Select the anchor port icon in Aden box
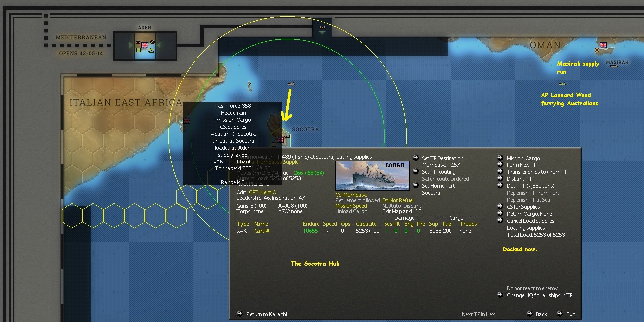The width and height of the screenshot is (644, 322). click(138, 42)
